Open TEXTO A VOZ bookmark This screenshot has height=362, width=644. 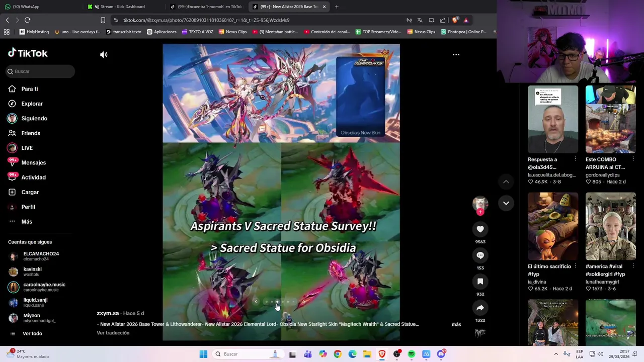click(197, 32)
